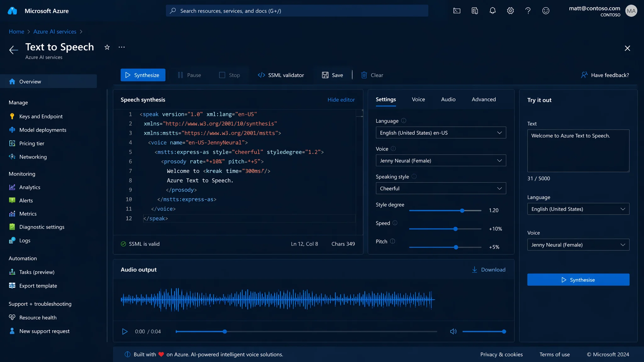Download the audio output
The height and width of the screenshot is (362, 644).
tap(489, 270)
